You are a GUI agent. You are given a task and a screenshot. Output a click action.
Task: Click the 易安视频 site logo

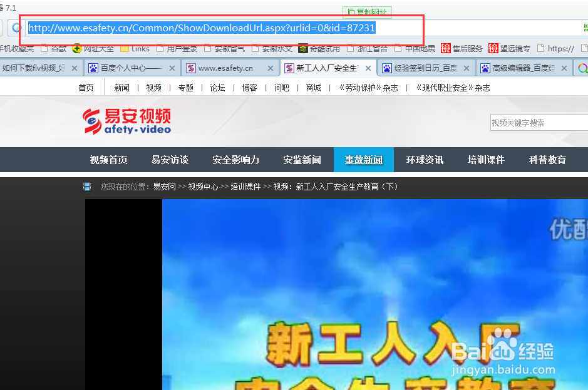pos(126,121)
